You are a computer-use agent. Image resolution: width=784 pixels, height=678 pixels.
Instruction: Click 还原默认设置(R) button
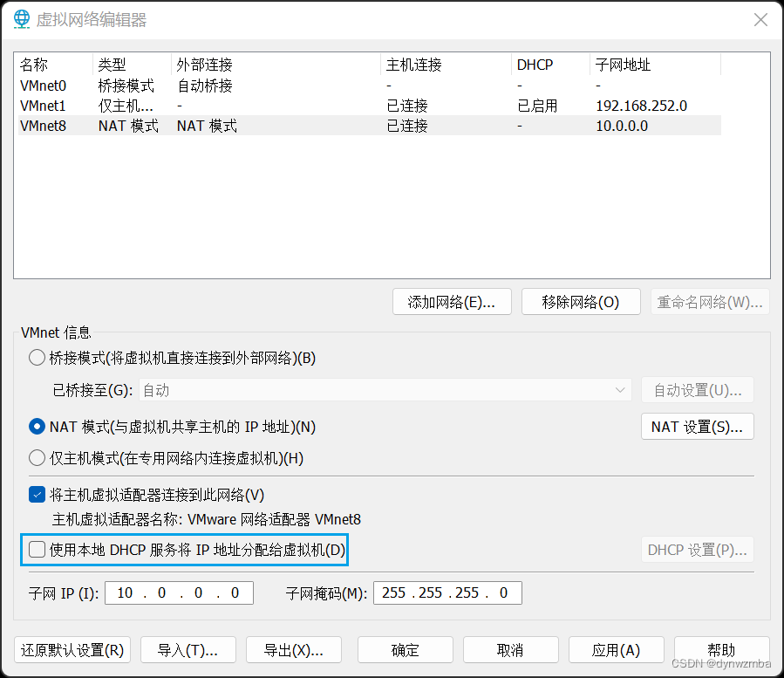coord(72,650)
